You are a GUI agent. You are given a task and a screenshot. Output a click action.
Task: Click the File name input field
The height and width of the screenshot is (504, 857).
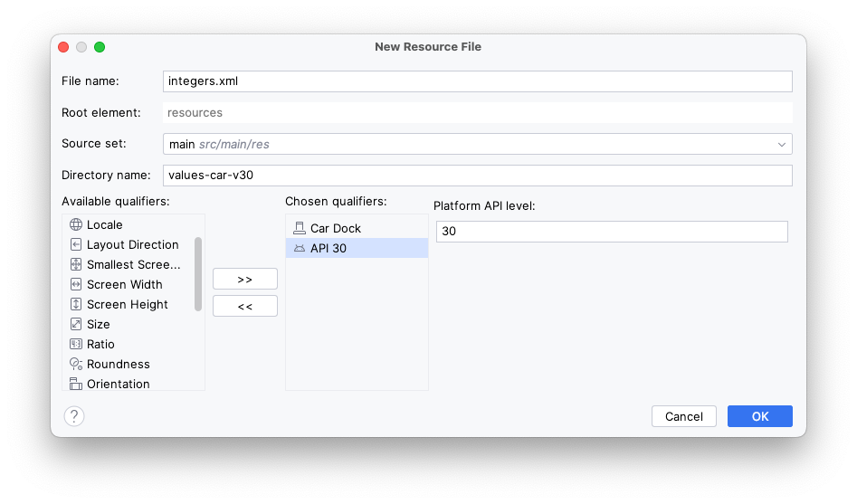coord(477,81)
